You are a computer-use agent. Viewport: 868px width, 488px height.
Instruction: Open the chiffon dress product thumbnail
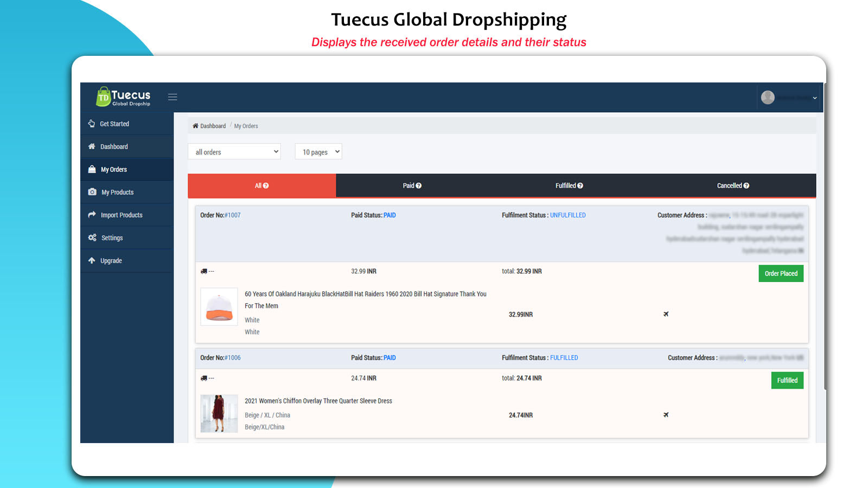click(x=219, y=413)
